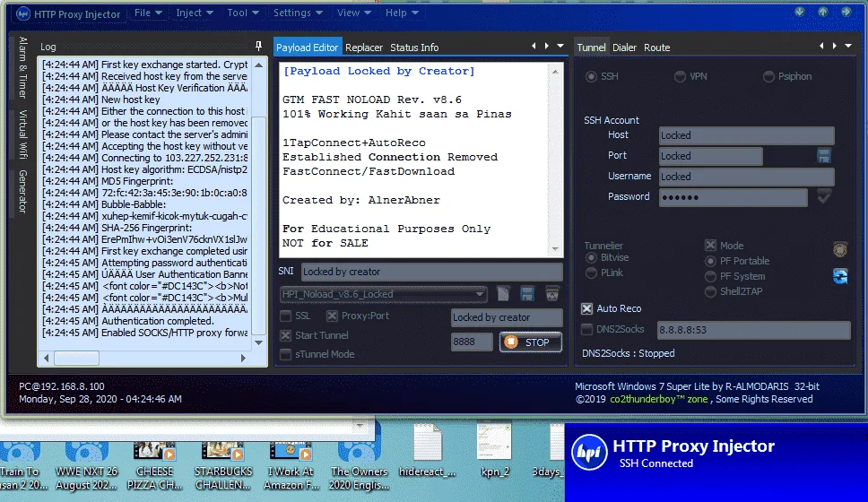The height and width of the screenshot is (502, 868).
Task: Select the Psiphon tunnel type radio
Action: (768, 76)
